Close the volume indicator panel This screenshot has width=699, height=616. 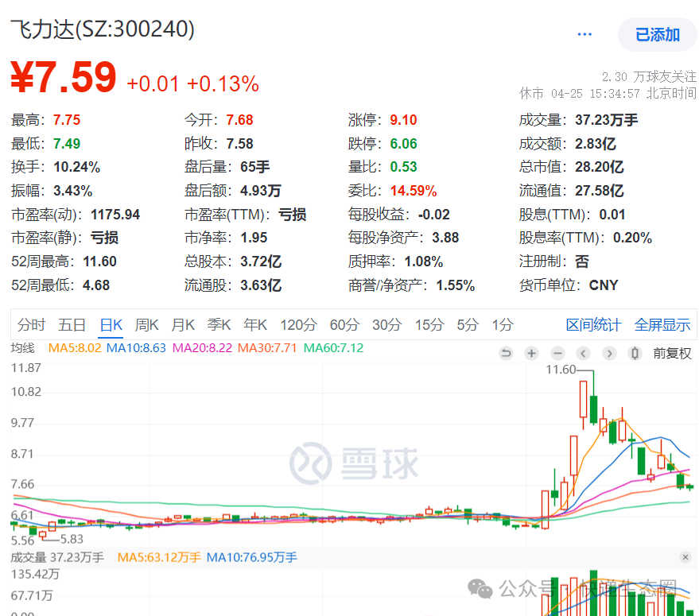685,557
